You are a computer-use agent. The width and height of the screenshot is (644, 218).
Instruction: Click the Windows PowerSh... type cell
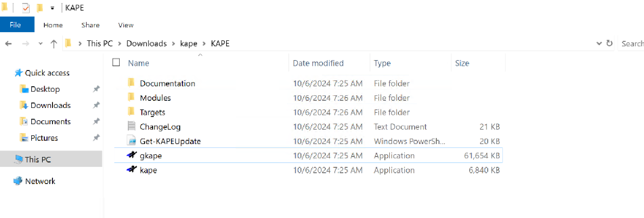[x=409, y=141]
